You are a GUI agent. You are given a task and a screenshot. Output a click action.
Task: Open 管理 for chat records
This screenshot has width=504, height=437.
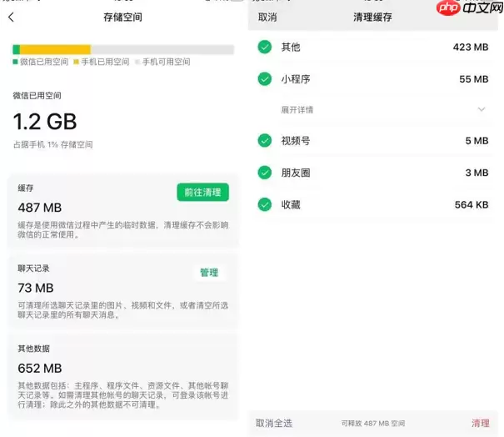[x=209, y=273]
